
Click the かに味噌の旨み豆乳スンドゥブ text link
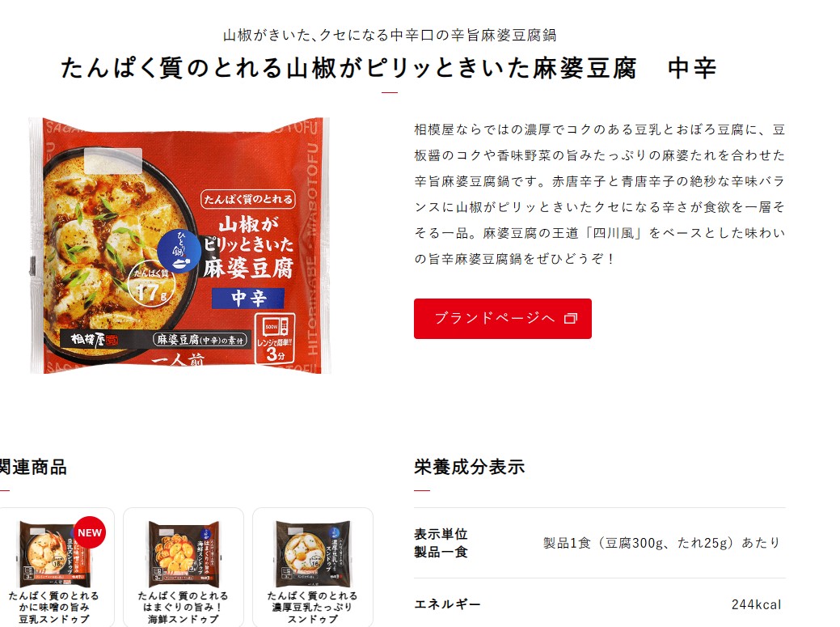click(x=54, y=607)
